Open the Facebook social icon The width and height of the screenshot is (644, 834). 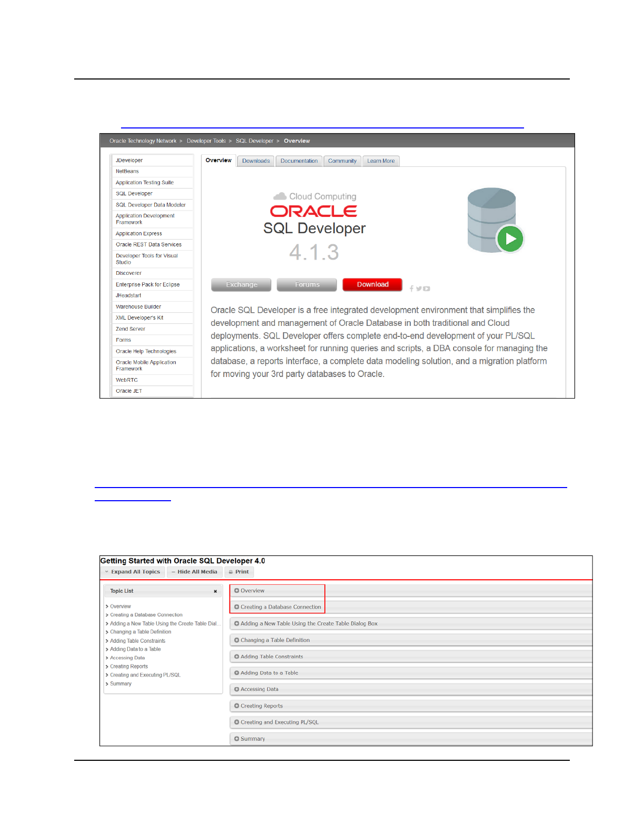[x=411, y=289]
